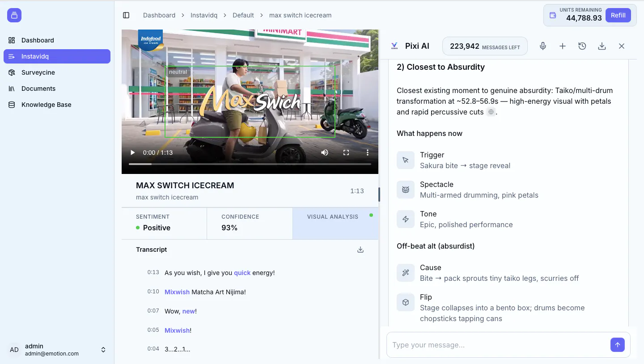Expand the admin account switcher

pos(103,350)
